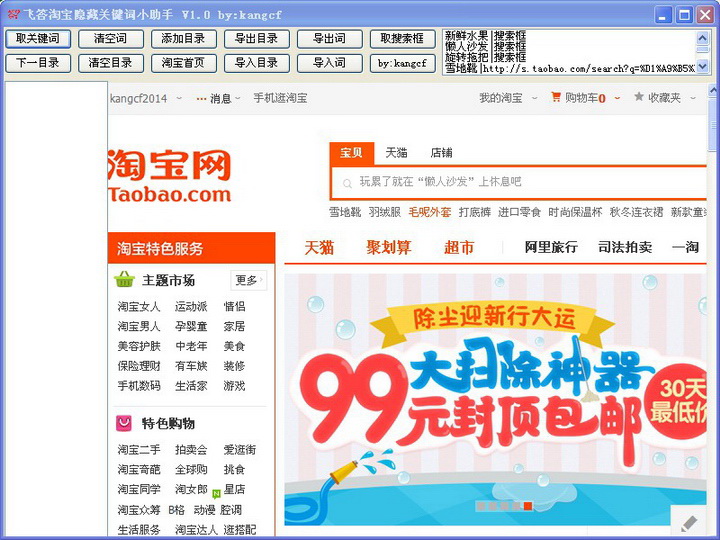
Task: Click the 取关键词 button
Action: [x=38, y=39]
